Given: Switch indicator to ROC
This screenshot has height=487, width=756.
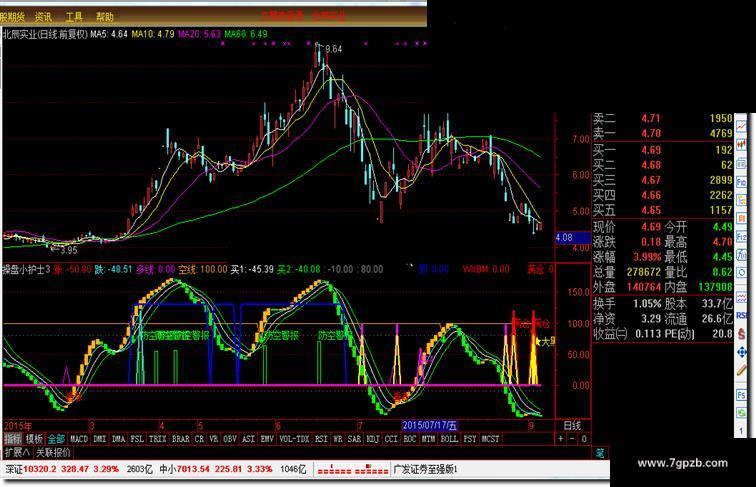Looking at the screenshot, I should (x=409, y=439).
